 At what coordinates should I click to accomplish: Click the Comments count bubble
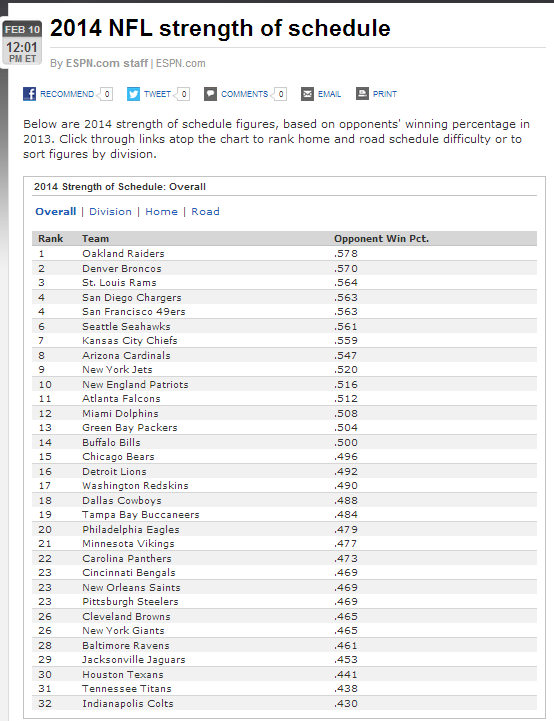tap(280, 94)
